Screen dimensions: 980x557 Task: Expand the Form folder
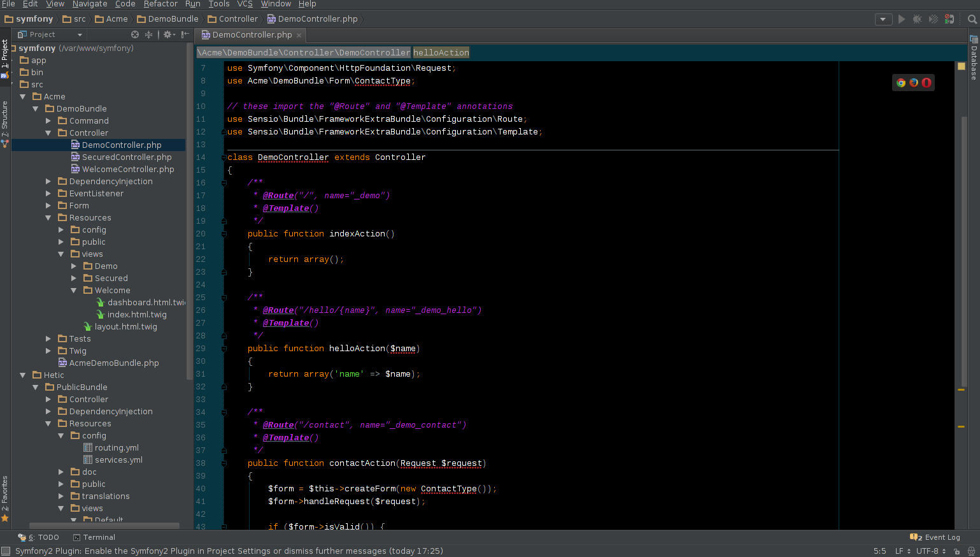coord(48,206)
